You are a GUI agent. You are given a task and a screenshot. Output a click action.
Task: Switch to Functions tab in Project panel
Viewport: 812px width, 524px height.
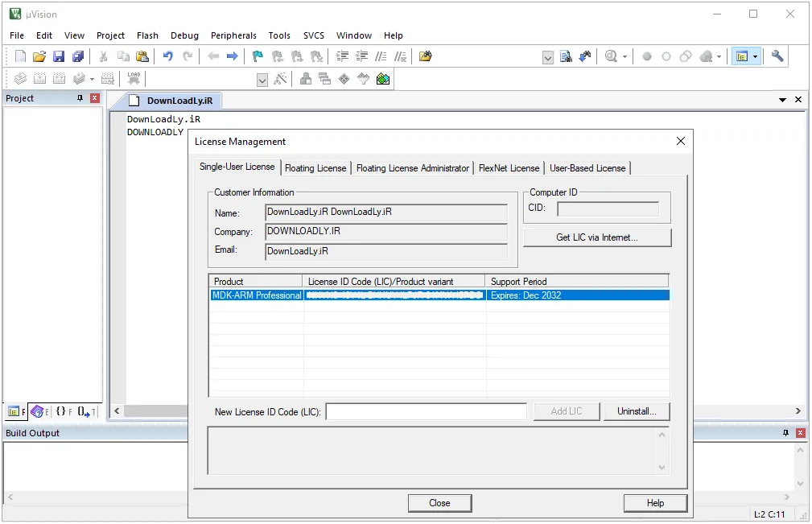click(x=64, y=411)
